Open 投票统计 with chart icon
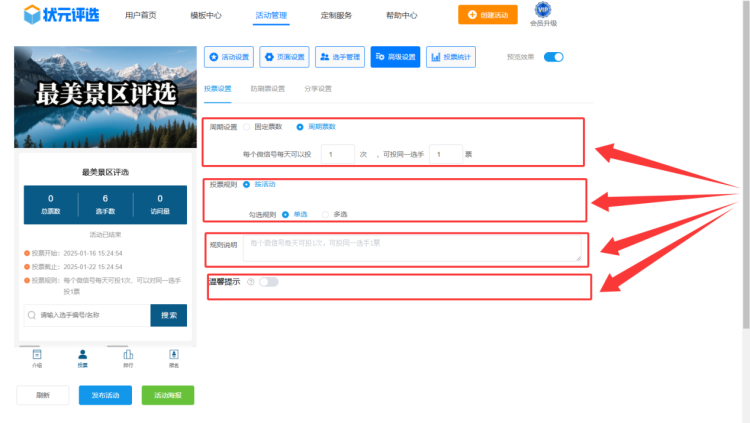750x423 pixels. [451, 57]
